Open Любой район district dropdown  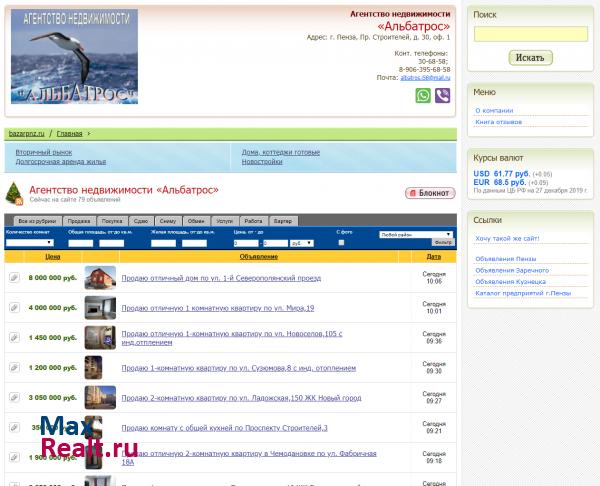(x=416, y=235)
